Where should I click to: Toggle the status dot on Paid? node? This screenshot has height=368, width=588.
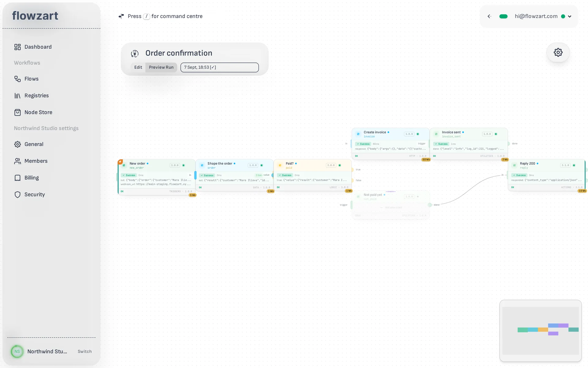[x=340, y=165]
